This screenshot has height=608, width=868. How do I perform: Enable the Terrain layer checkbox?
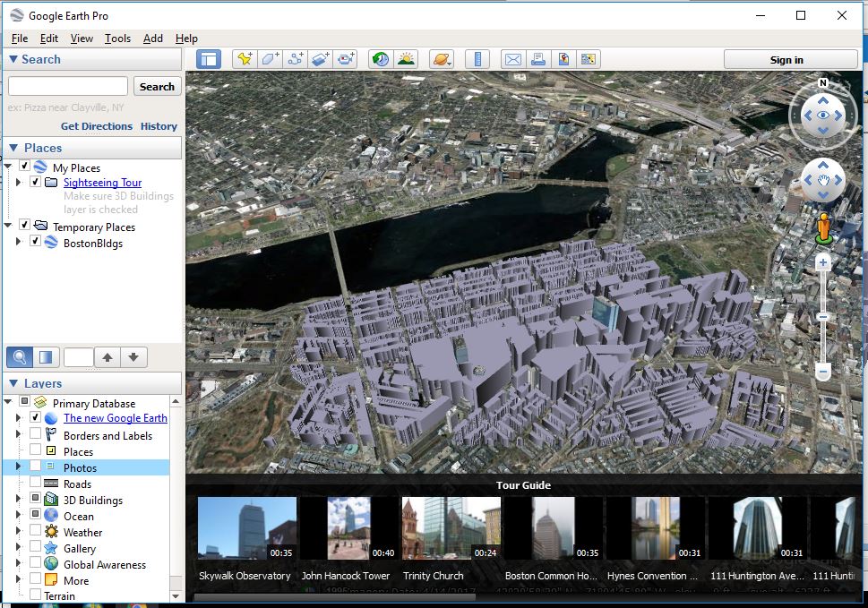click(x=36, y=595)
